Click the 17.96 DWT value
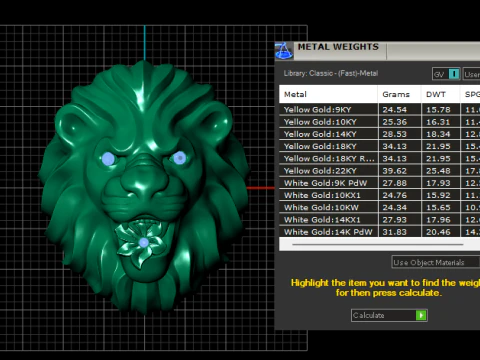The height and width of the screenshot is (360, 480). tap(438, 220)
